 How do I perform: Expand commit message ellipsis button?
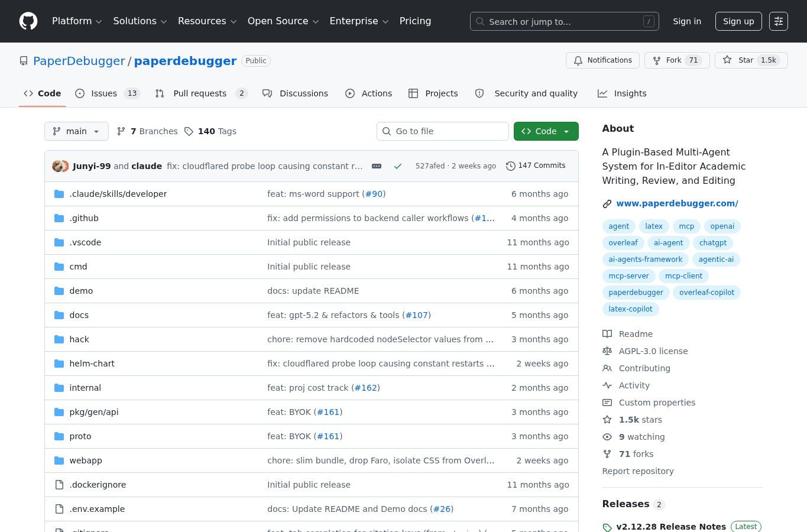pyautogui.click(x=377, y=166)
